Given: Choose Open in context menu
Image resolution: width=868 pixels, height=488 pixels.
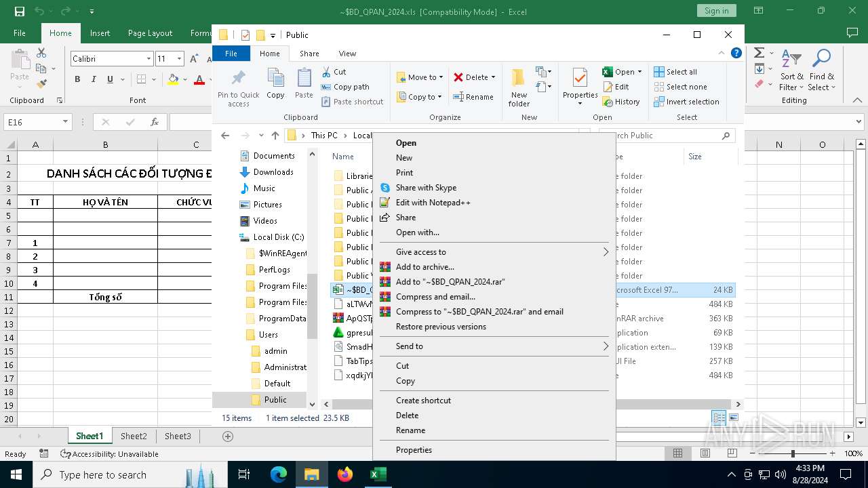Looking at the screenshot, I should [x=494, y=143].
